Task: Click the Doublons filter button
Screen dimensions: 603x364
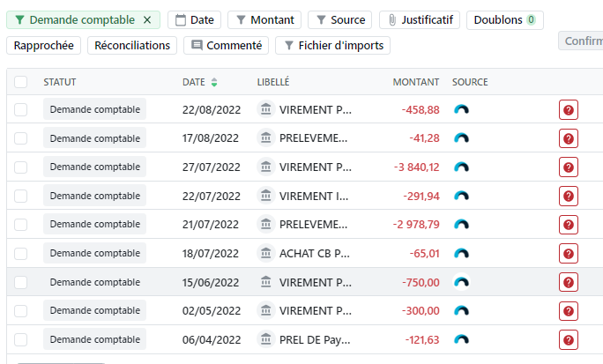Action: 504,19
